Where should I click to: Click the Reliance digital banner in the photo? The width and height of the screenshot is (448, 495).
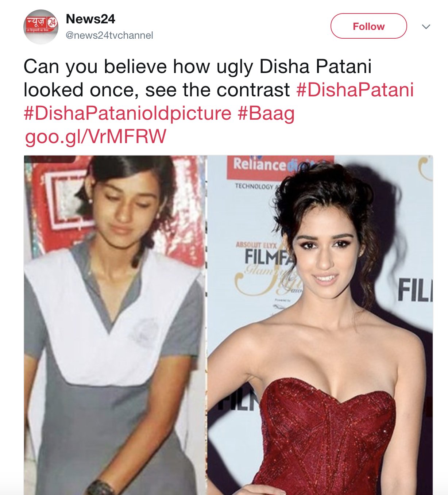coord(279,167)
